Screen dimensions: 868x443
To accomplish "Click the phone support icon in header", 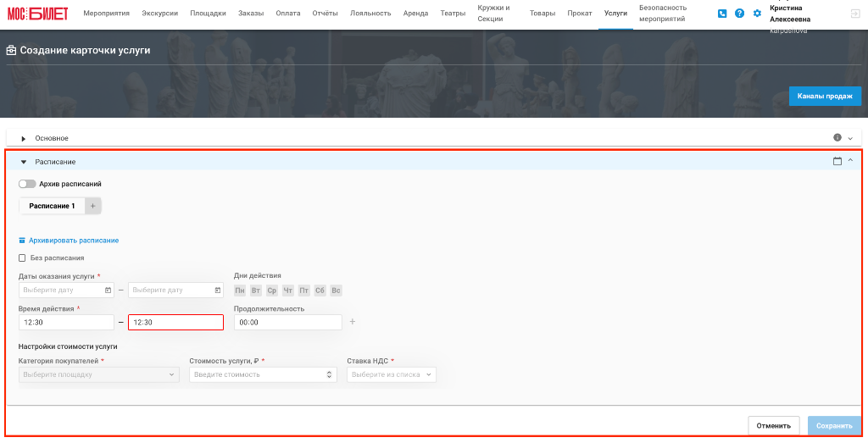I will pos(722,14).
